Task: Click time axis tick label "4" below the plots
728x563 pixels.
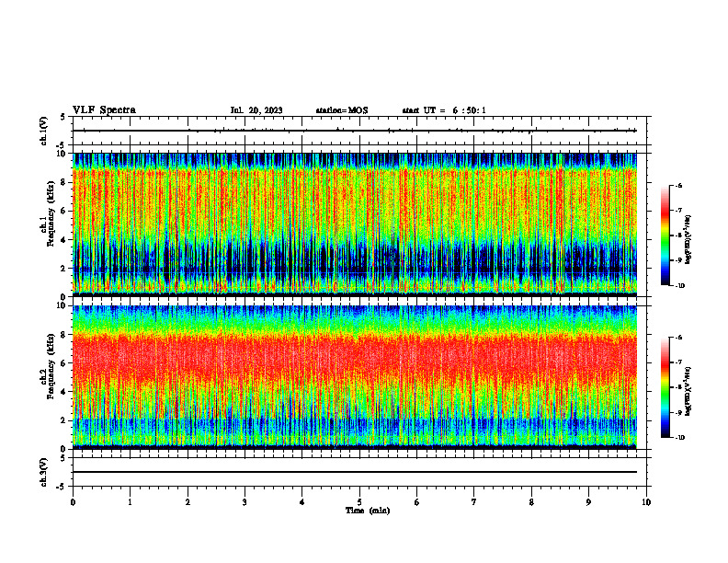Action: tap(302, 502)
